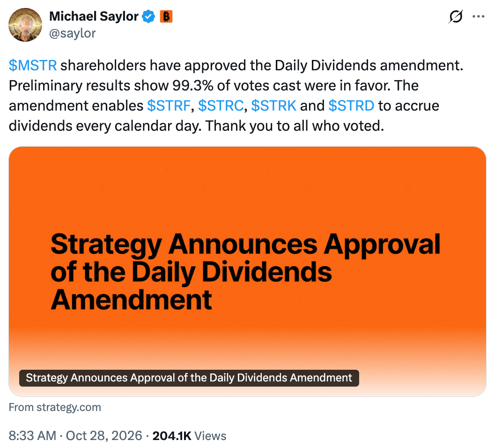Open the $STRK cashtag

[x=274, y=105]
